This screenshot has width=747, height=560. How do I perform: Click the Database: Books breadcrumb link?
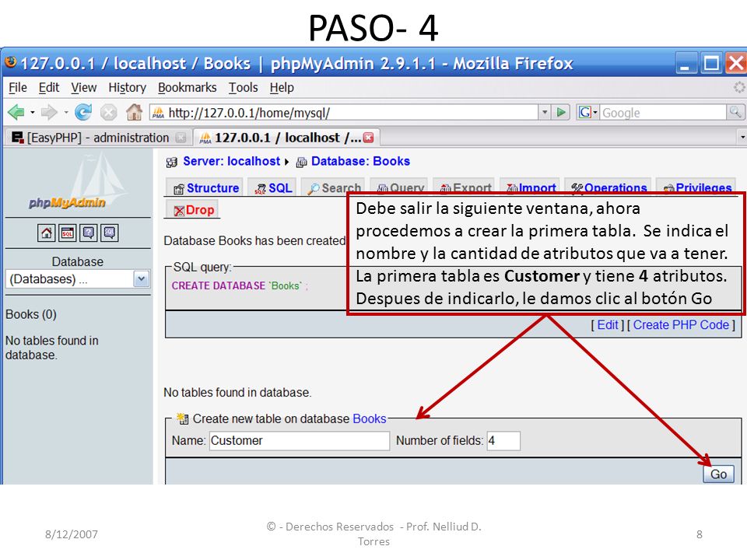(360, 162)
